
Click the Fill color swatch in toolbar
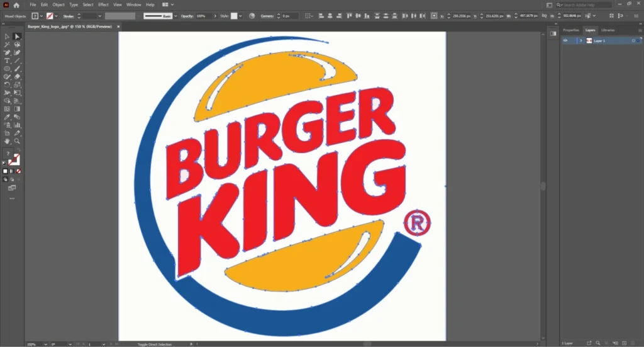coord(8,154)
